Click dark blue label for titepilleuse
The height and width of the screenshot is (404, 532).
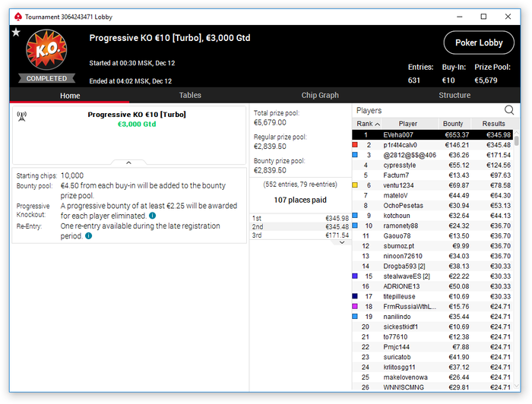tap(355, 296)
